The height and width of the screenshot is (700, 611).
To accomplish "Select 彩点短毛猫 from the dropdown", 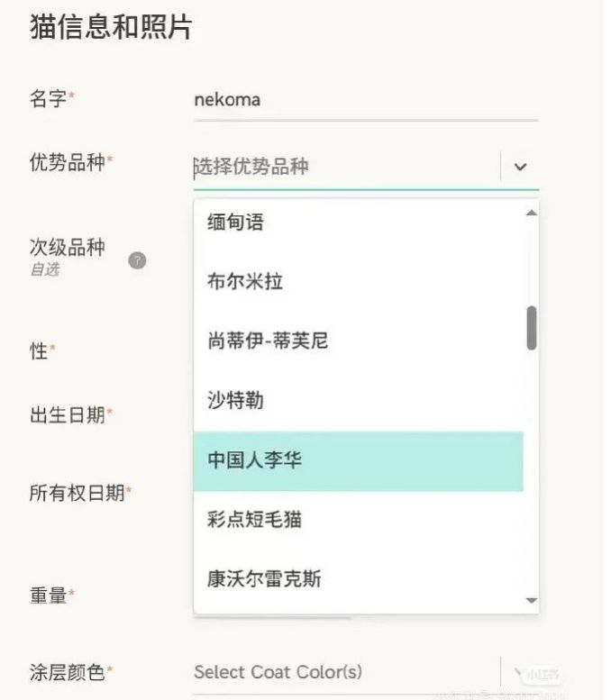I will [x=358, y=520].
